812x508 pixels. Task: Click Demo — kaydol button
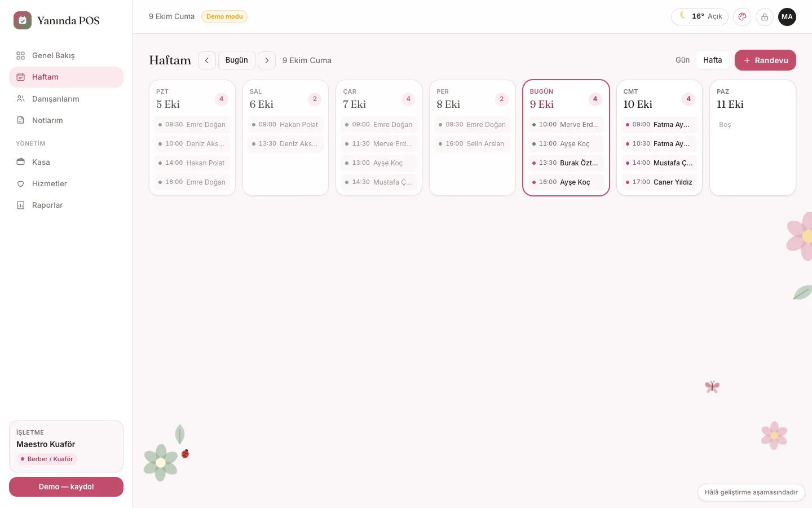point(66,487)
